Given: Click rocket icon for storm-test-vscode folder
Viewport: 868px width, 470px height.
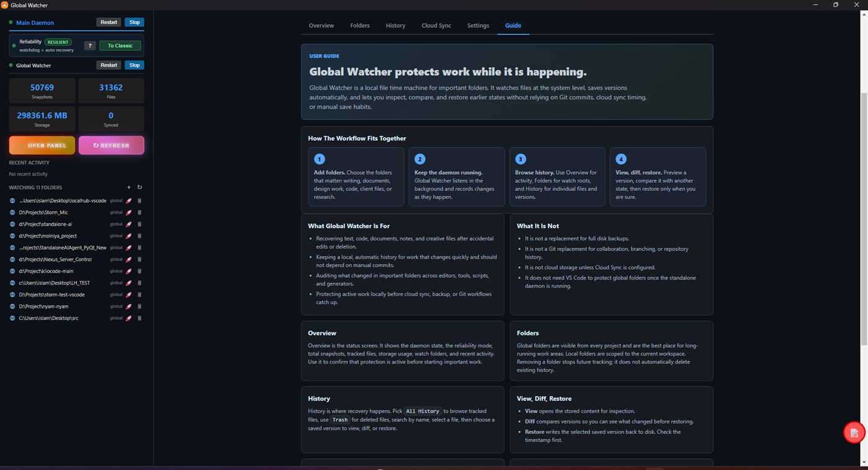Looking at the screenshot, I should pyautogui.click(x=129, y=295).
